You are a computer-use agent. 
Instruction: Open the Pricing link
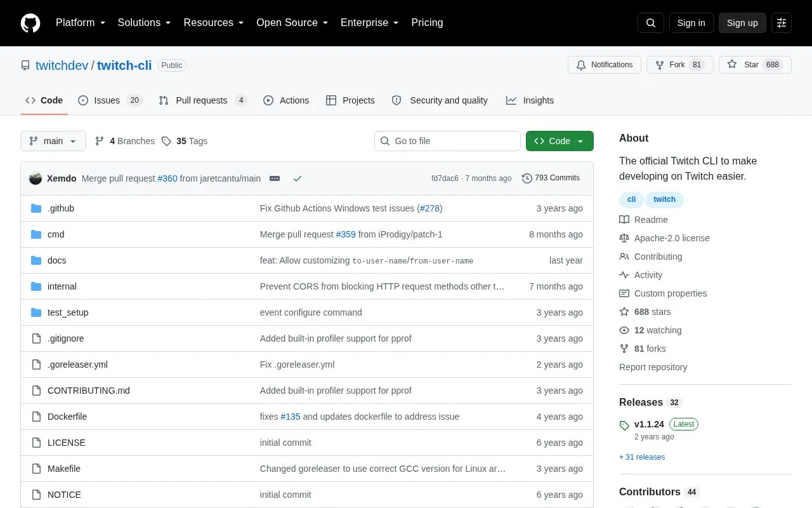(427, 23)
